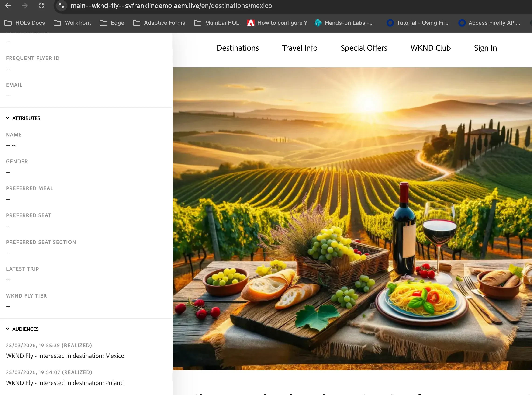Open the 'Tutorial - Using Fir...' bookmark
Screen dimensions: 532x395
[418, 23]
